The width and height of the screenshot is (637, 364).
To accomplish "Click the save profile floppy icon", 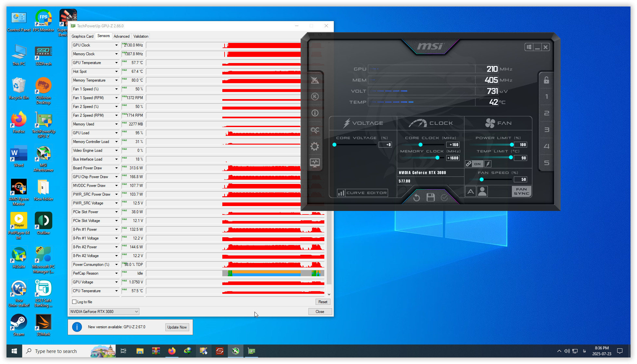I will tap(431, 197).
